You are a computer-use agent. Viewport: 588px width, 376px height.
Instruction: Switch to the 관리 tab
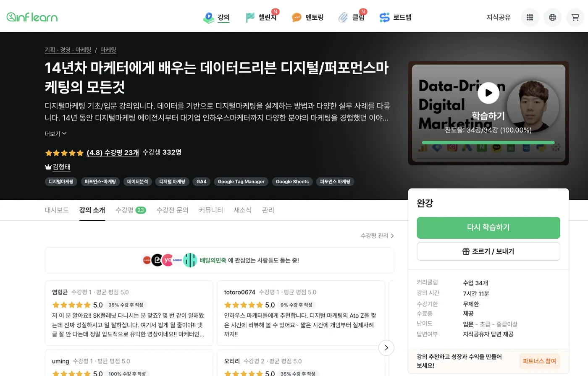[268, 210]
